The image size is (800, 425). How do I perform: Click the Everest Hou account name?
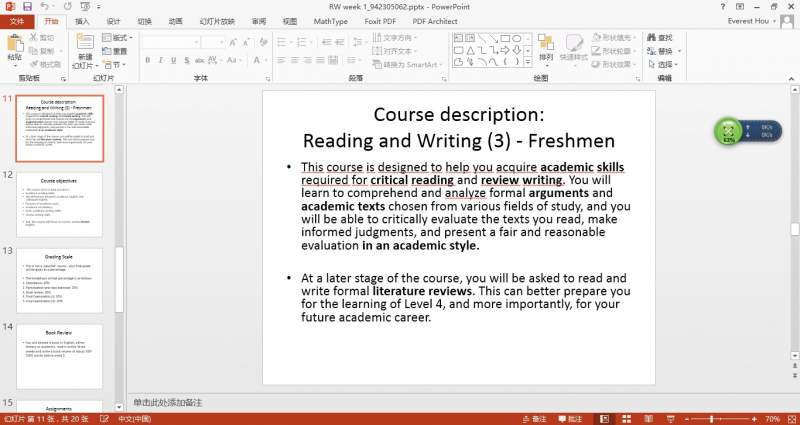[748, 21]
